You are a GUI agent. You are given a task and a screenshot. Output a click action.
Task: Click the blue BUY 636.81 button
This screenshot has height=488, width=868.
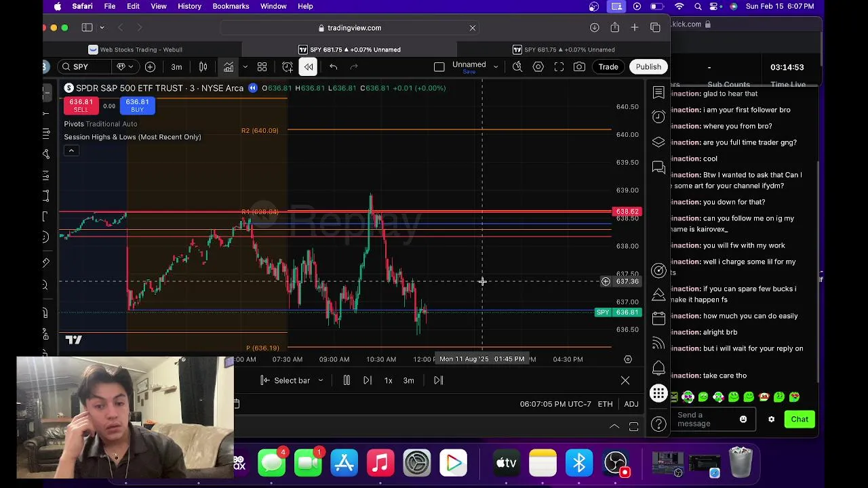click(x=137, y=106)
